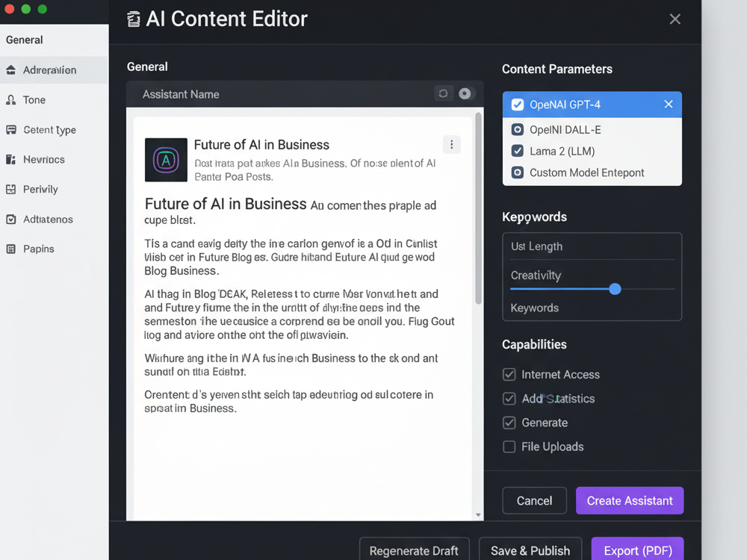The width and height of the screenshot is (747, 560).
Task: Uncheck the OpeNAI GPT-4 checkbox
Action: 518,105
